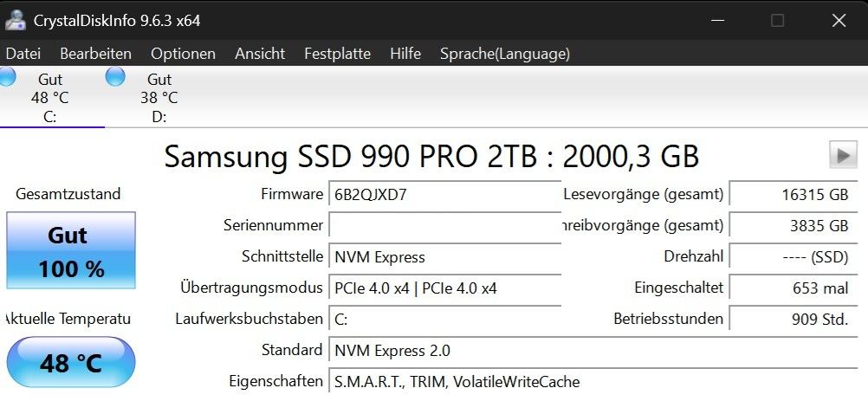Switch to the D: drive tab at 38 °C
868x401 pixels.
click(159, 98)
